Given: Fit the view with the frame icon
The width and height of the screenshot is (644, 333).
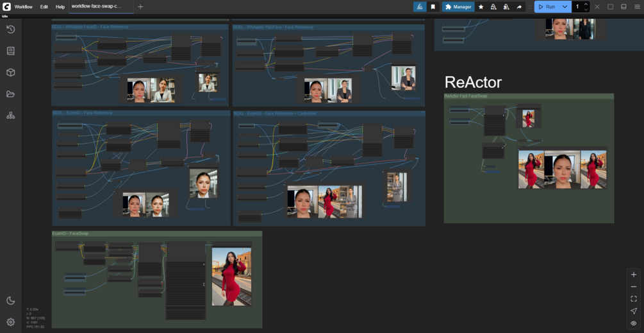Looking at the screenshot, I should [634, 299].
